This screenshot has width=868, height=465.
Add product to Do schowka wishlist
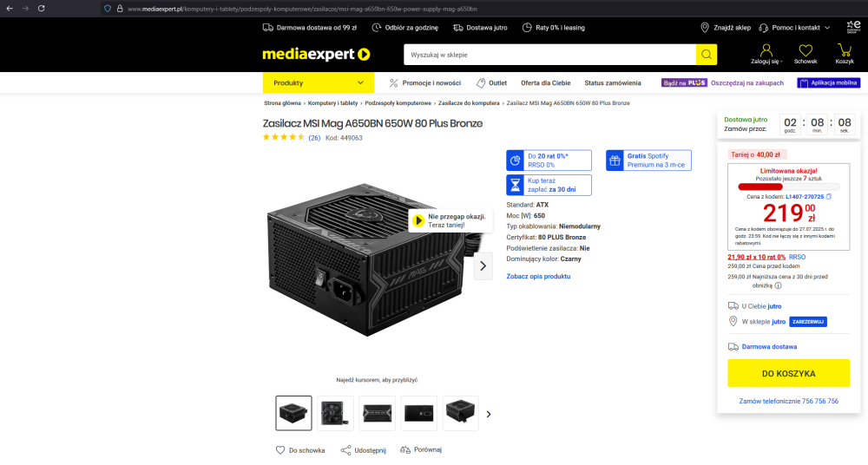(x=300, y=450)
